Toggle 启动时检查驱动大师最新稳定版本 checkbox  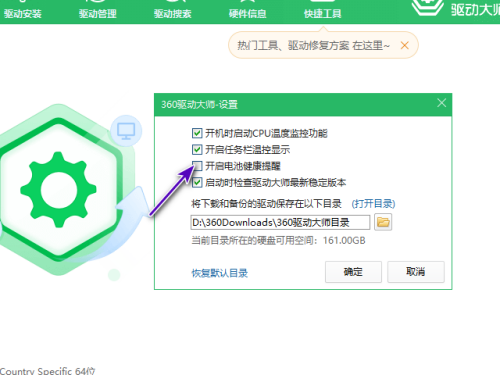[197, 182]
